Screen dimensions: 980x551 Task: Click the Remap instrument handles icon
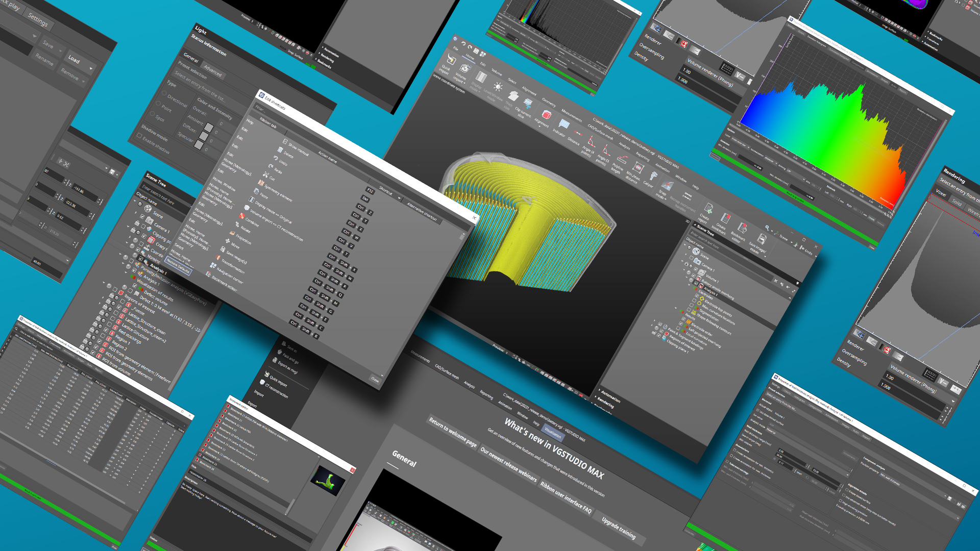[x=687, y=196]
